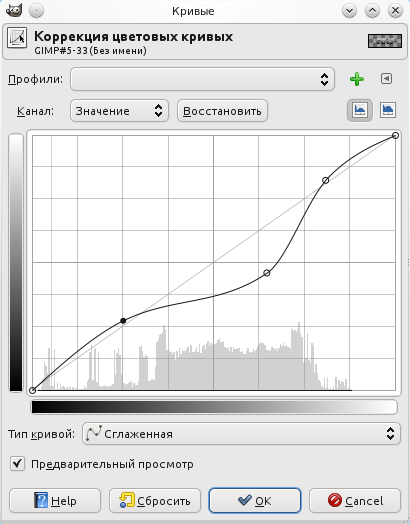Click the Cancel button
This screenshot has height=524, width=410.
click(x=355, y=501)
